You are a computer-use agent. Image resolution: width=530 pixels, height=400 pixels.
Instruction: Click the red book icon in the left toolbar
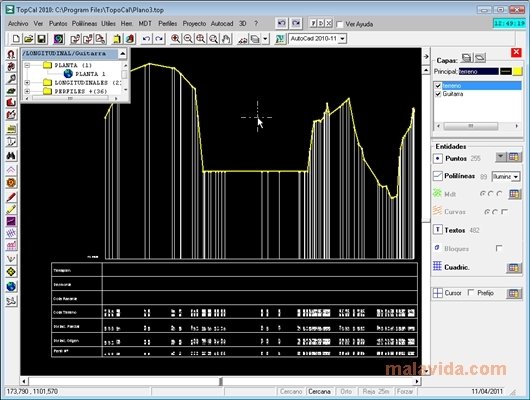coord(11,102)
